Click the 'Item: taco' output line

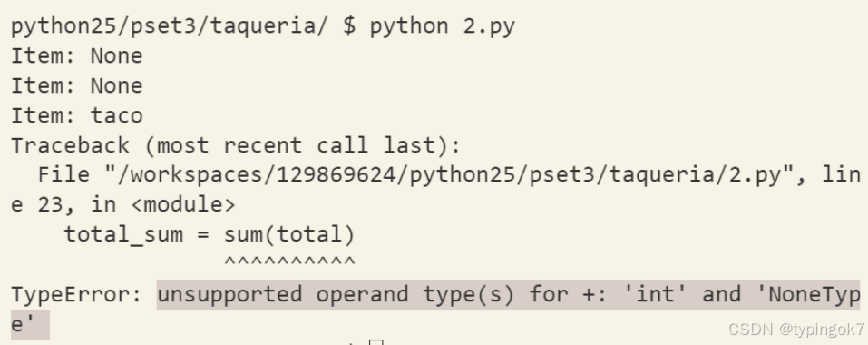pyautogui.click(x=77, y=115)
